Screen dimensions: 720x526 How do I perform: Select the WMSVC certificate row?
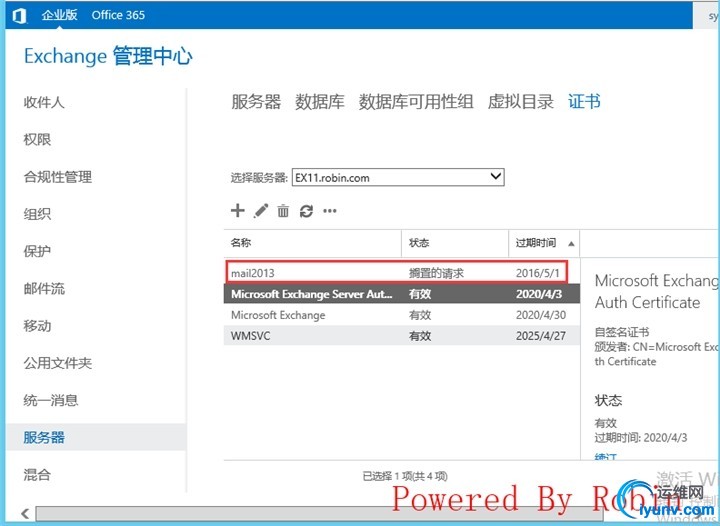coord(402,336)
